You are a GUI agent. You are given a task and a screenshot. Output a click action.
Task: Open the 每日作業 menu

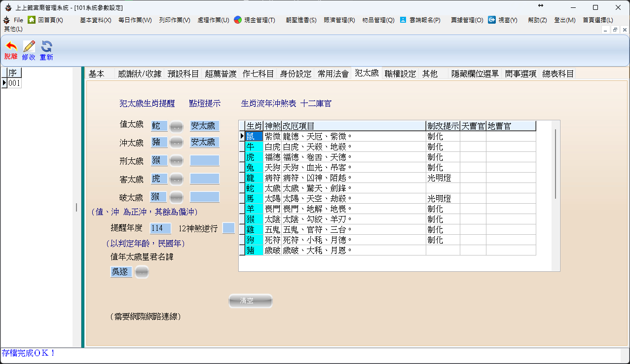pyautogui.click(x=135, y=20)
